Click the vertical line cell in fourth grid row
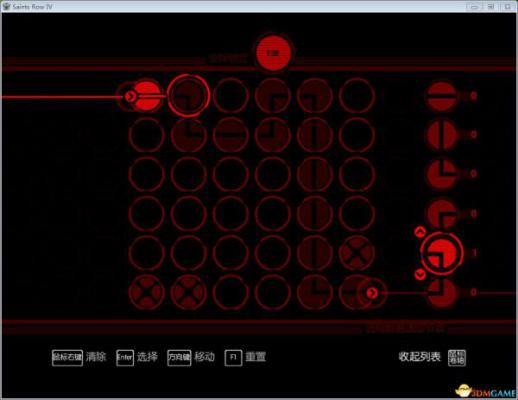The image size is (518, 400). (x=315, y=214)
